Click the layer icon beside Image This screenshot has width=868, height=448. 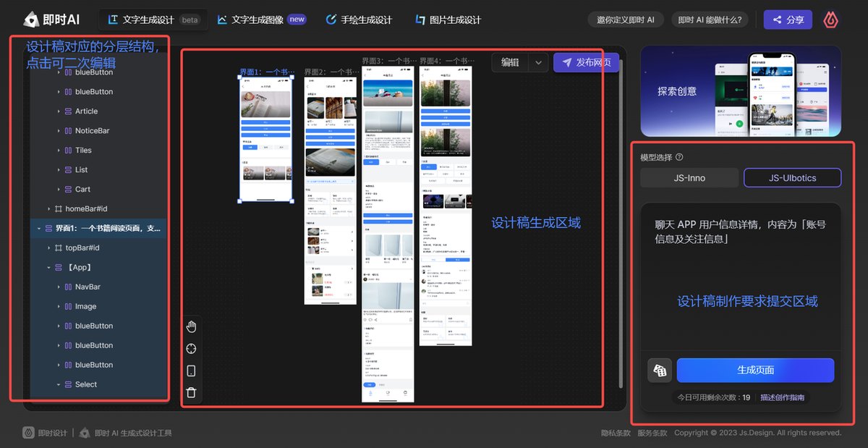(x=68, y=307)
